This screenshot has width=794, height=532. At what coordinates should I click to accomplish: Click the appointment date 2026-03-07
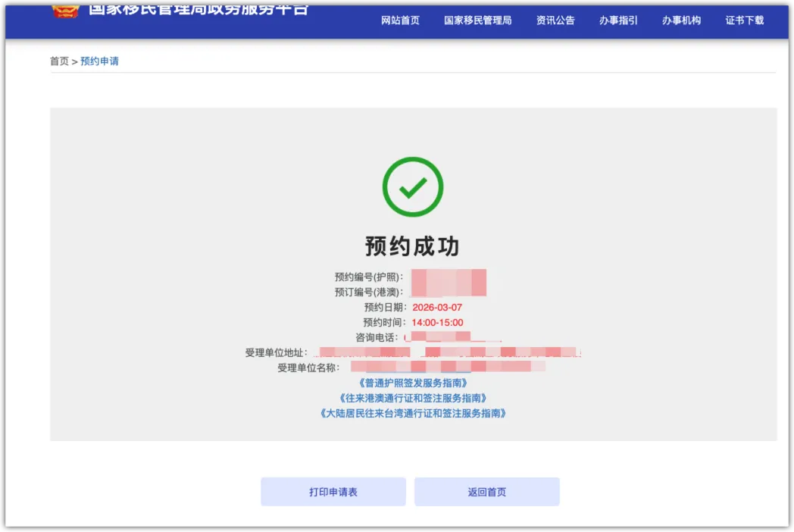(436, 308)
